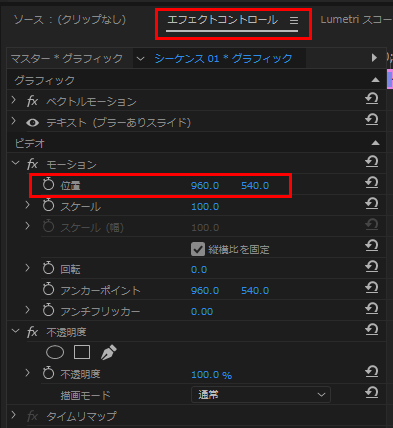Reset the テキスト (ブラーありスライド) layer
Screen dimensions: 393x428
(371, 120)
